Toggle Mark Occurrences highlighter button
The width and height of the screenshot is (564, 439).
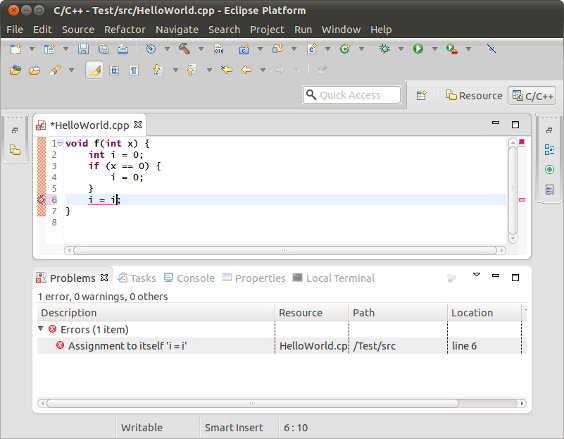(x=95, y=70)
